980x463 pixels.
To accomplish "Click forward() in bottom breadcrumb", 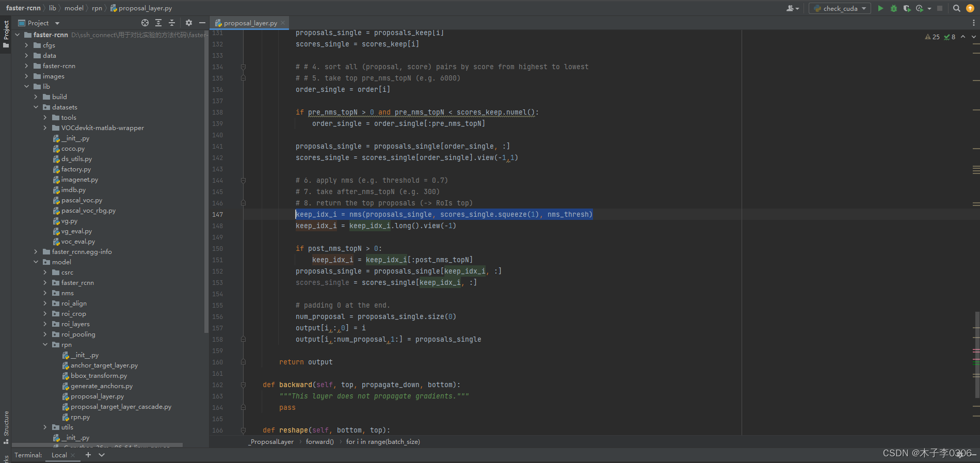I will coord(320,442).
